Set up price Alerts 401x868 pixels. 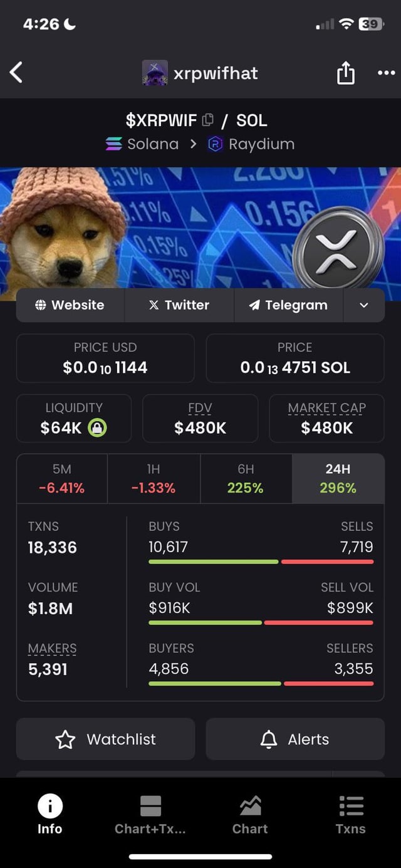[x=295, y=740]
